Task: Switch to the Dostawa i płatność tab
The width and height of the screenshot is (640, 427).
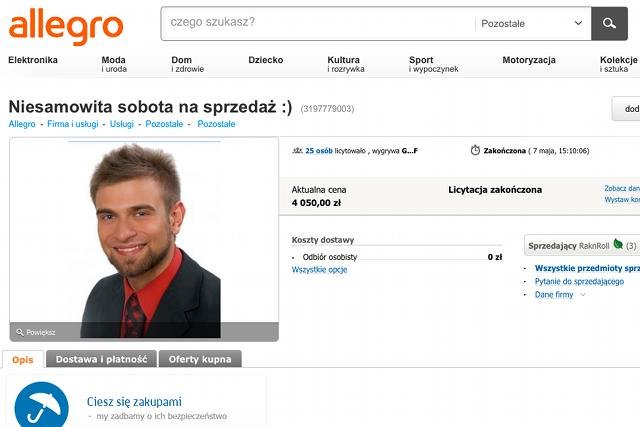Action: click(101, 359)
